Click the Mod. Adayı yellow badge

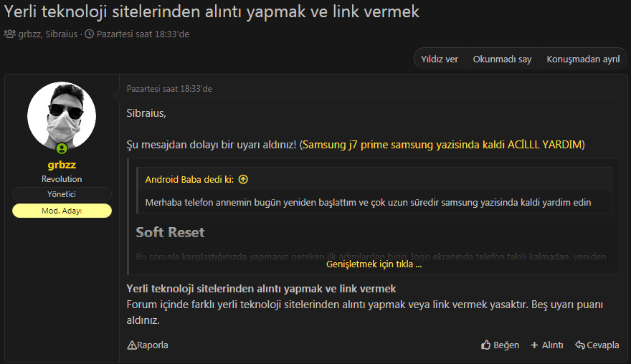pyautogui.click(x=62, y=211)
